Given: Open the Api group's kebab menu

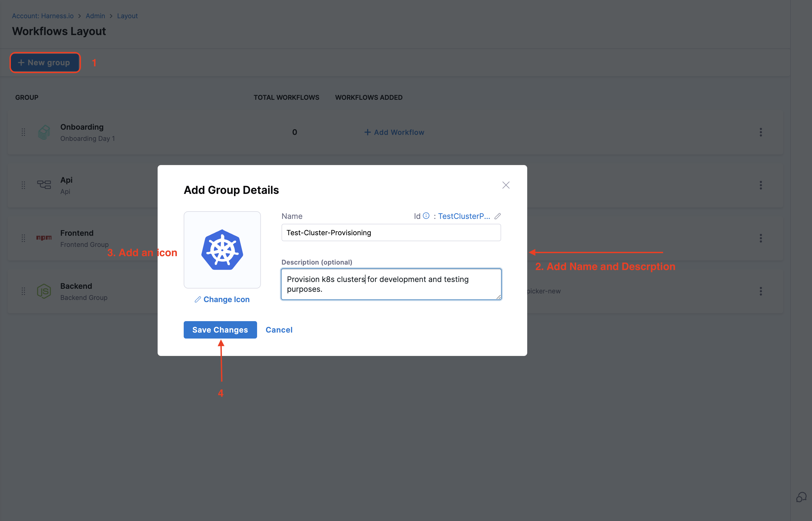Looking at the screenshot, I should 761,185.
